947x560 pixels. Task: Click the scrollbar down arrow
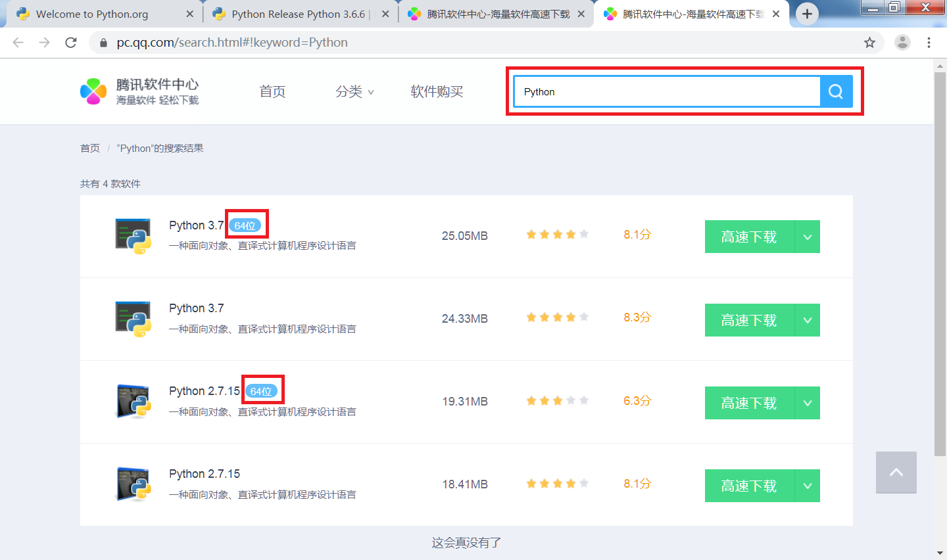point(940,553)
